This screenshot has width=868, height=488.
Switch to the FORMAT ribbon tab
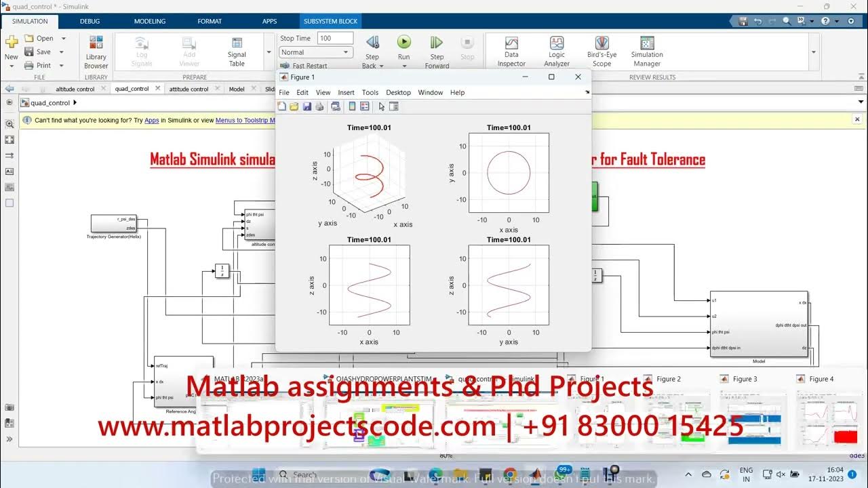[210, 21]
